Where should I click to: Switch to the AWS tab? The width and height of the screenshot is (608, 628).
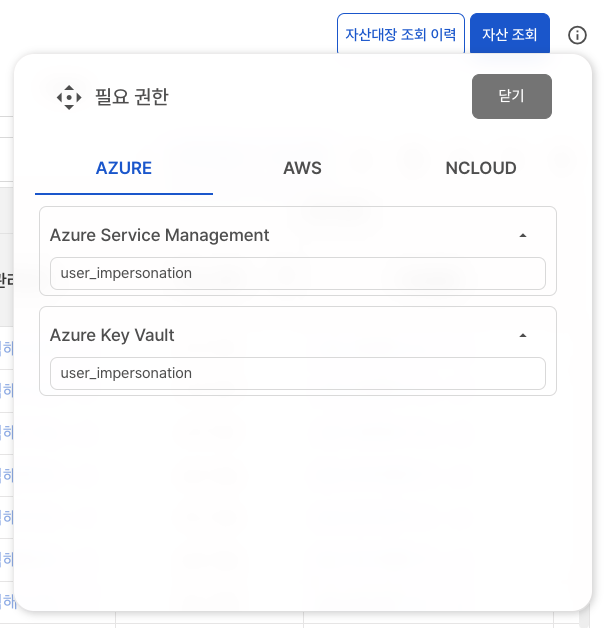click(302, 168)
